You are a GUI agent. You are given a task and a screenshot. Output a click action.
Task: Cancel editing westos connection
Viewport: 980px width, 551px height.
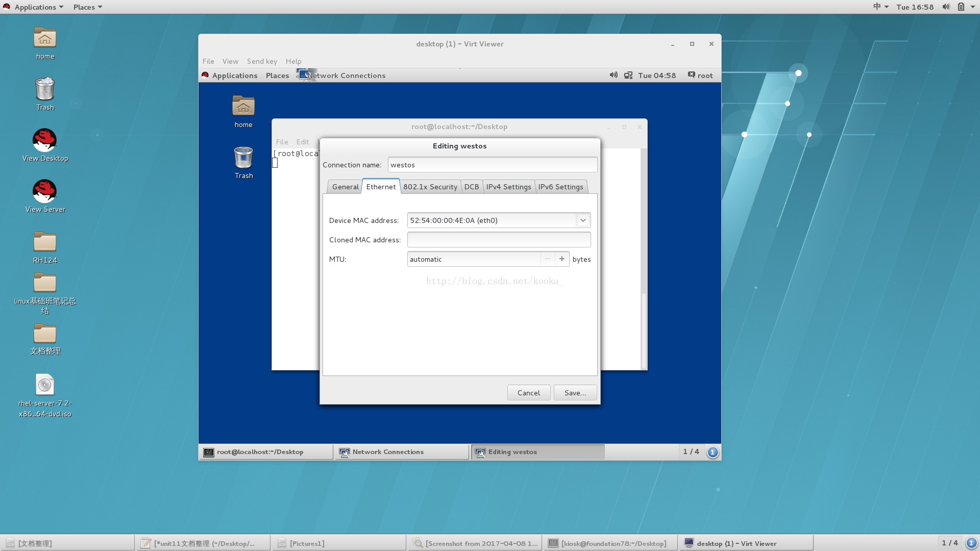coord(529,393)
